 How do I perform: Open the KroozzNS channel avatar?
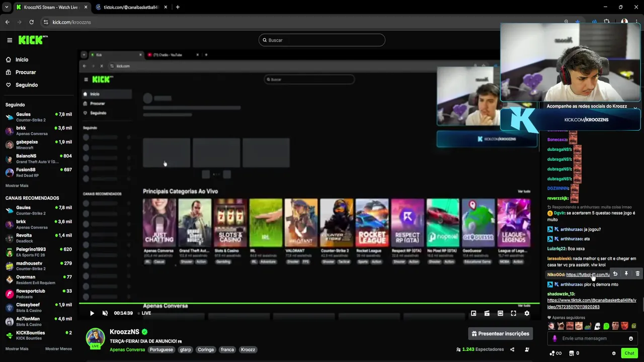(x=95, y=338)
